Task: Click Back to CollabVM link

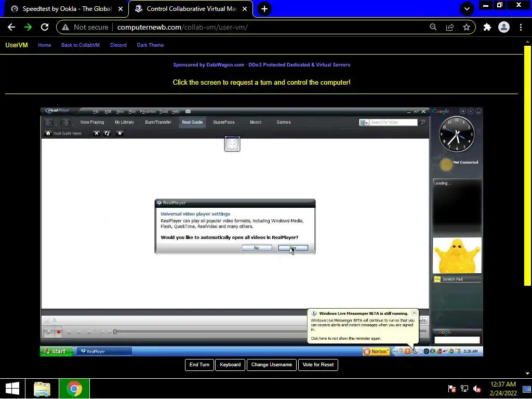Action: [81, 45]
